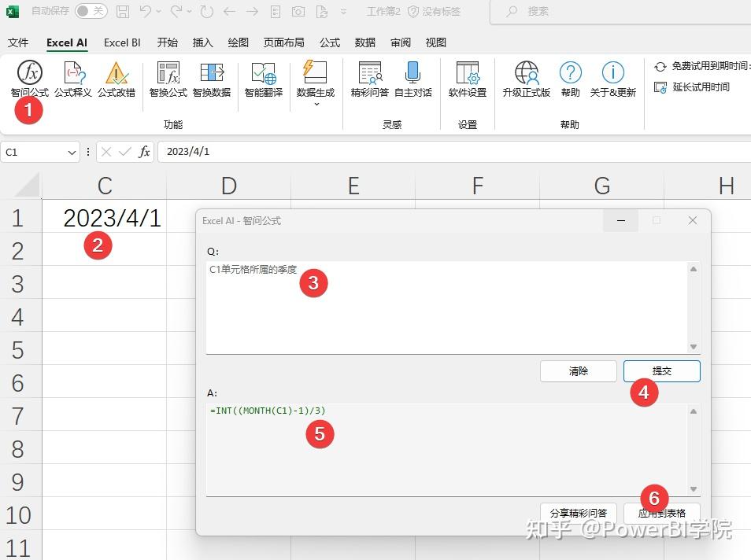Toggle the 自动保存 autosave switch
751x560 pixels.
click(x=91, y=11)
